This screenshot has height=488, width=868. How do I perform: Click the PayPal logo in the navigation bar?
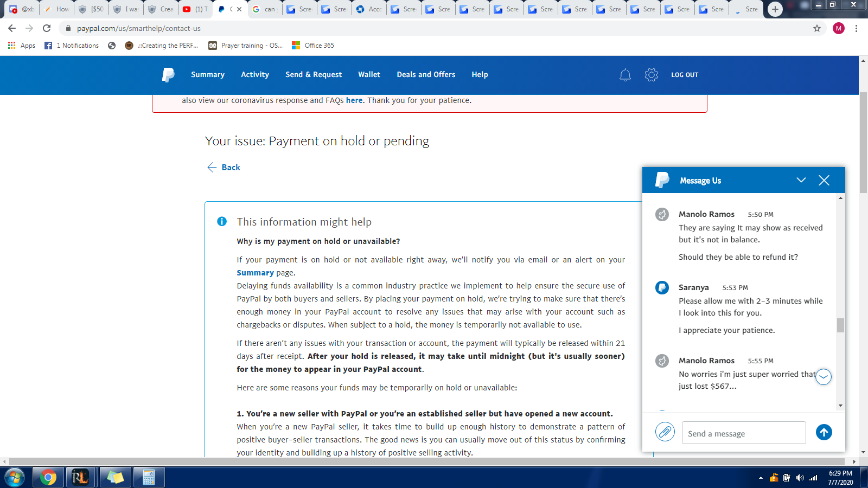coord(168,75)
